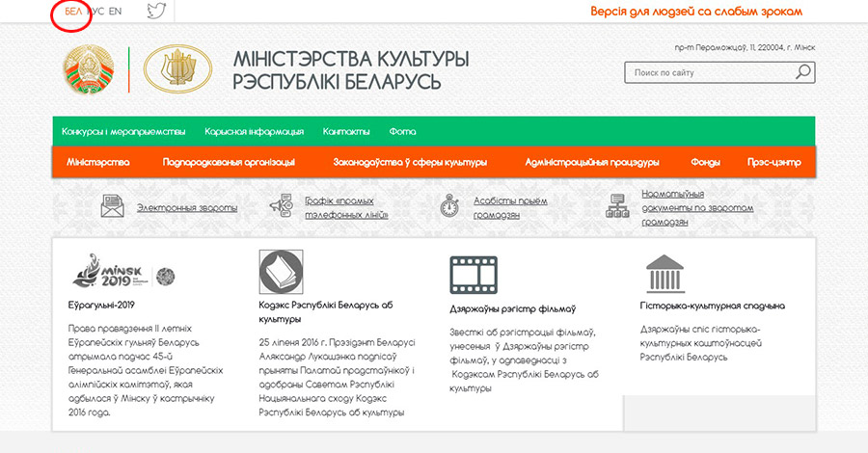Click the Twitter bird icon
The height and width of the screenshot is (453, 868).
point(156,12)
